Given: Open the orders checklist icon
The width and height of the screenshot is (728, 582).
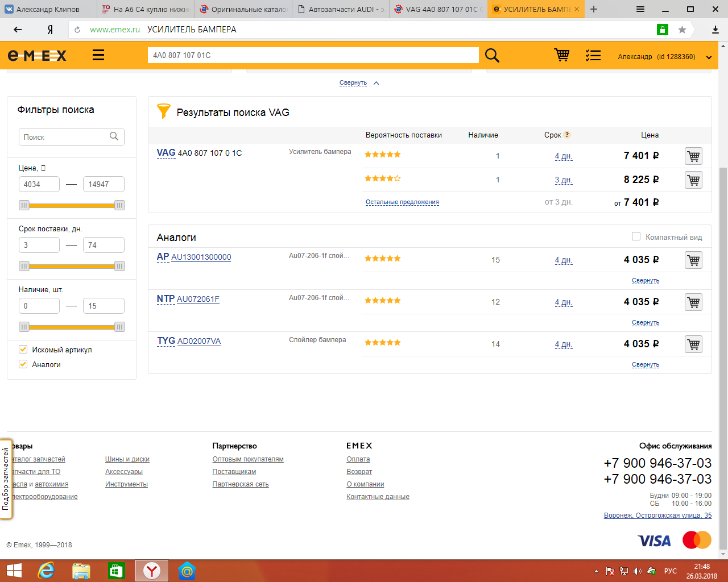Looking at the screenshot, I should click(593, 55).
